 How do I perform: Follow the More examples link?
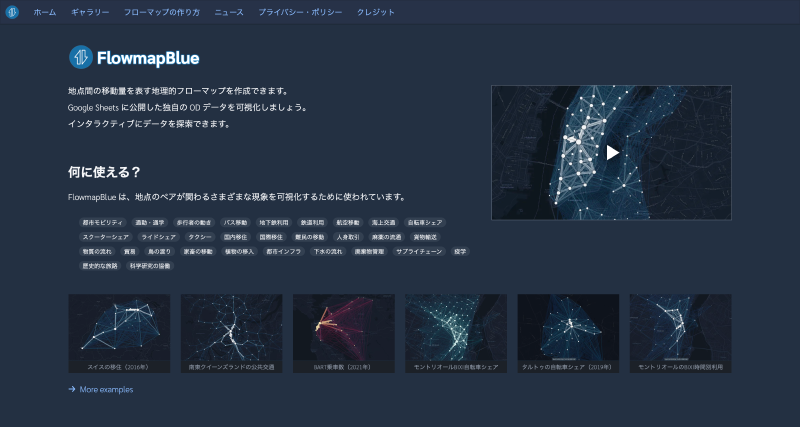(x=101, y=390)
